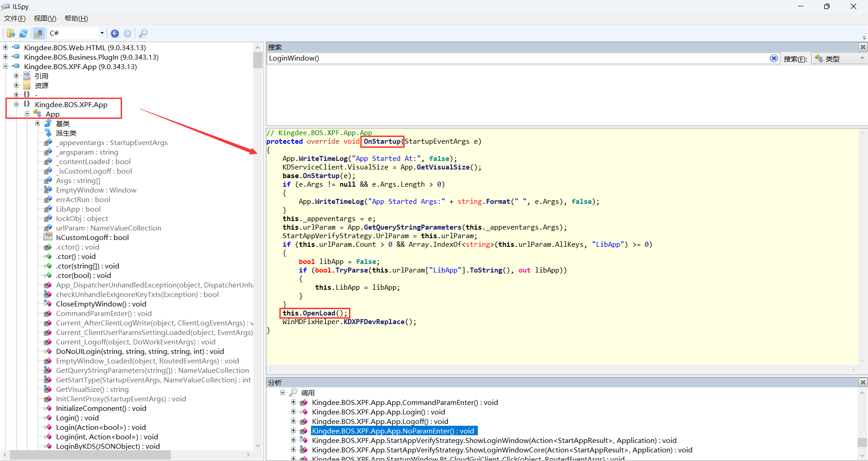
Task: Click the Kingdee.BOS.Web.HTML assembly icon
Action: tap(16, 47)
